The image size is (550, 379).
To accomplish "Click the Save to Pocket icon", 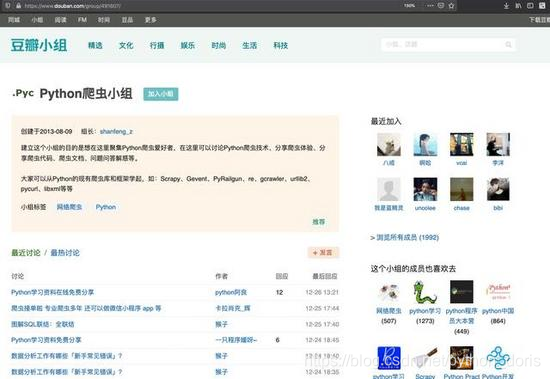I will (441, 6).
